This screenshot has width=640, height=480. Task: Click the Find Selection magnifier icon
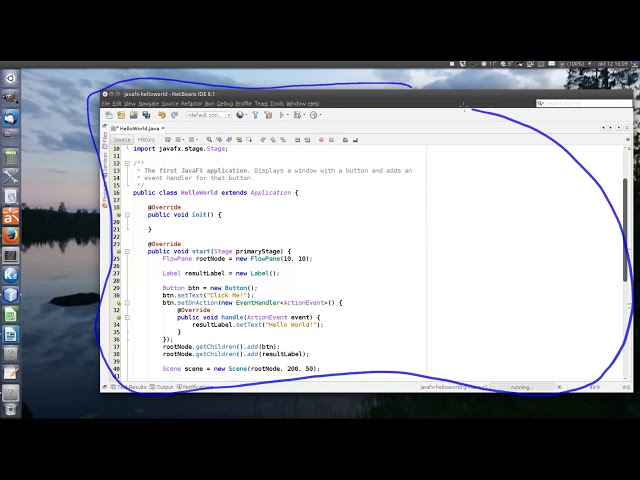point(209,140)
